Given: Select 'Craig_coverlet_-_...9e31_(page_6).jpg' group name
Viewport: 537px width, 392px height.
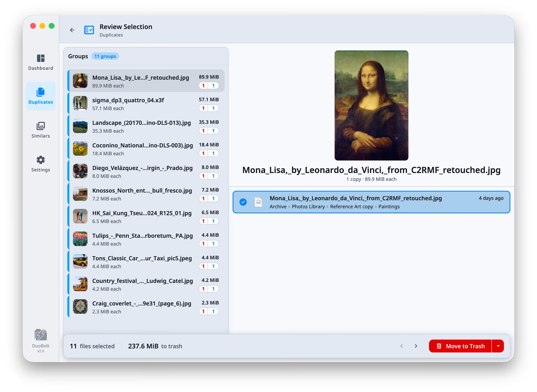Looking at the screenshot, I should point(142,304).
